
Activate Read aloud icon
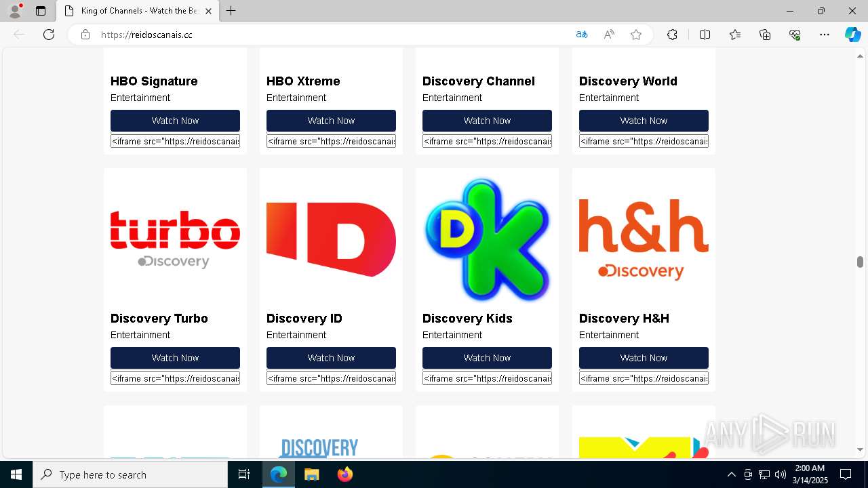609,35
